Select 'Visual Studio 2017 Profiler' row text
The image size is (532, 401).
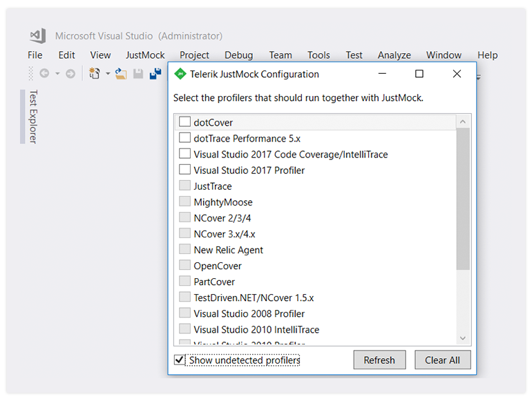[249, 170]
